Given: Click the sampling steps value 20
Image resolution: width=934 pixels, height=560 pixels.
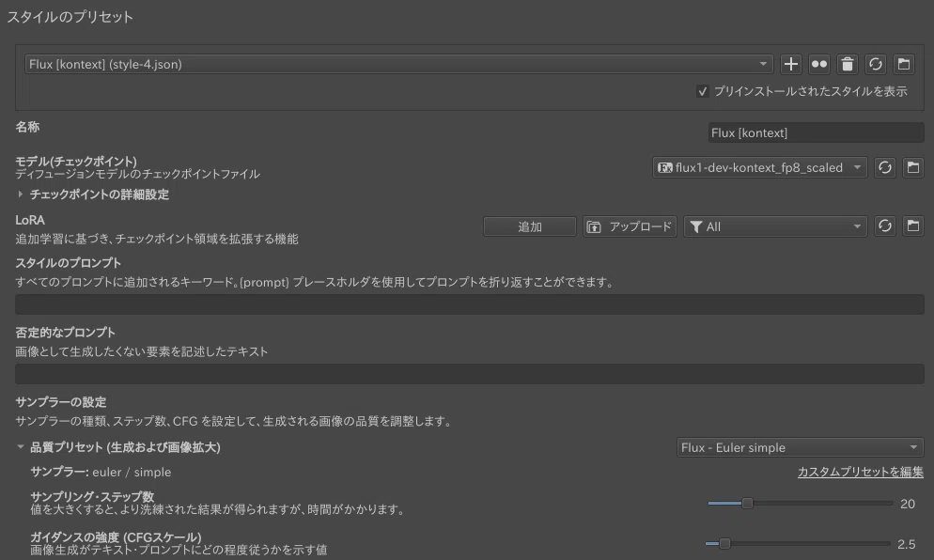Looking at the screenshot, I should coord(907,504).
